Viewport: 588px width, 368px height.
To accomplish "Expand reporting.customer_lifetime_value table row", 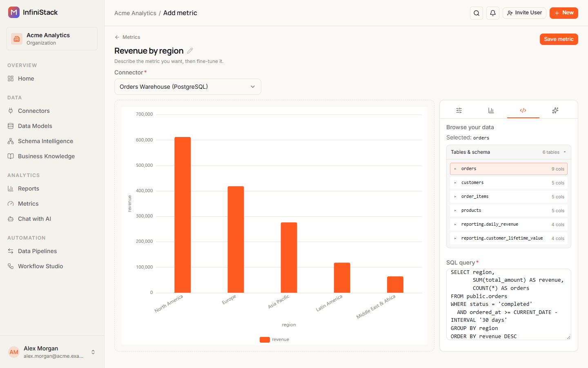I will (509, 238).
